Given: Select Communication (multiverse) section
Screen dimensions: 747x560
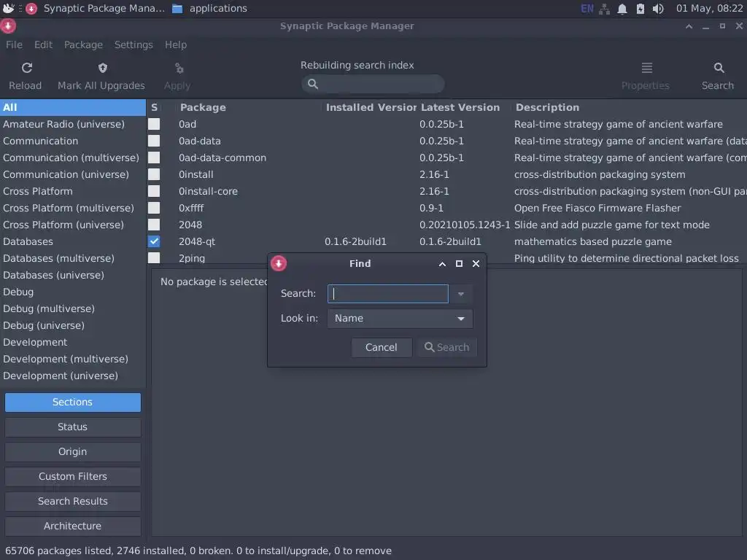Looking at the screenshot, I should pos(73,157).
